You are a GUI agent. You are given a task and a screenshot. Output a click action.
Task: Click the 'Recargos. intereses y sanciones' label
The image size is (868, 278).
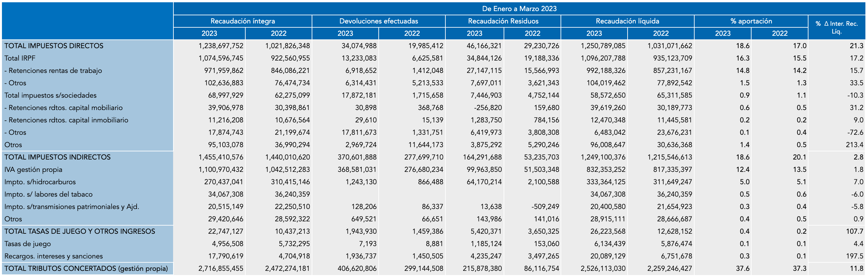coord(54,256)
